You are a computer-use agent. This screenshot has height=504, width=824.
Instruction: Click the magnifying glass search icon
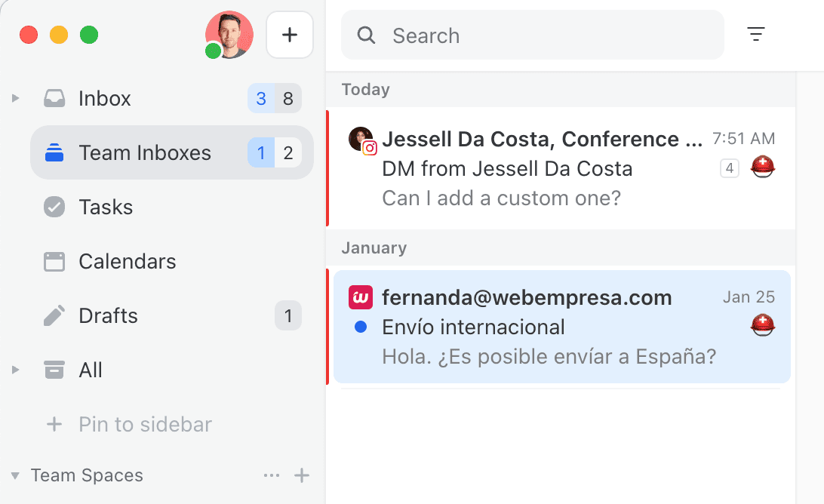coord(366,35)
